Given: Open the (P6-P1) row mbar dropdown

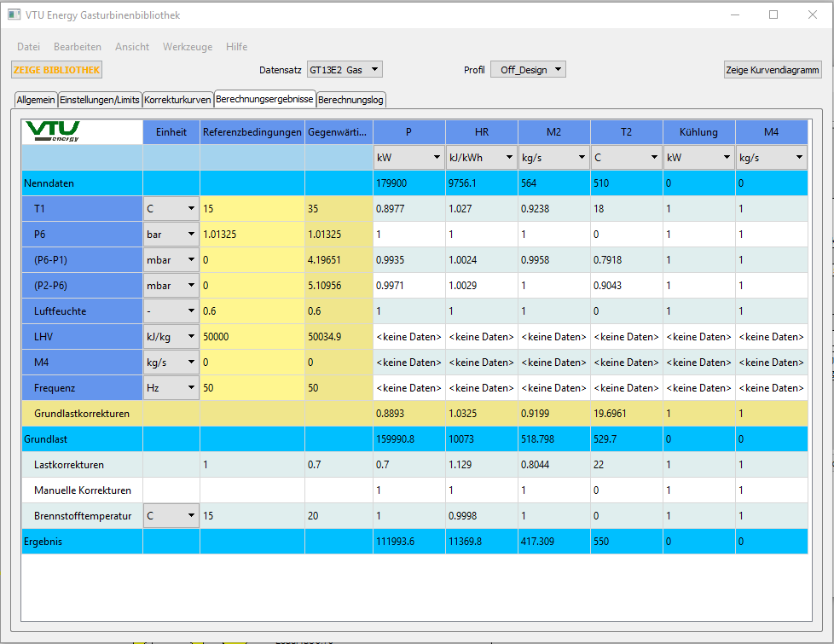Looking at the screenshot, I should (x=171, y=259).
